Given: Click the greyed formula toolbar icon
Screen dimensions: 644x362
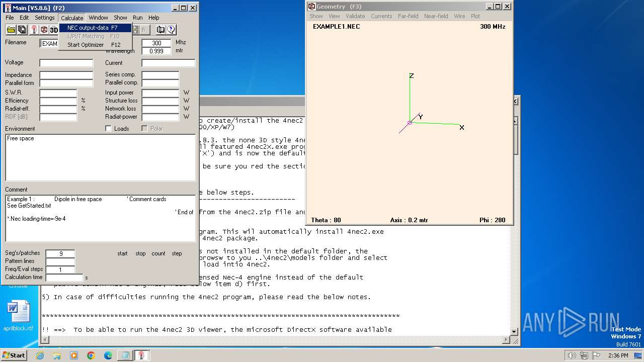Looking at the screenshot, I should pyautogui.click(x=144, y=30).
